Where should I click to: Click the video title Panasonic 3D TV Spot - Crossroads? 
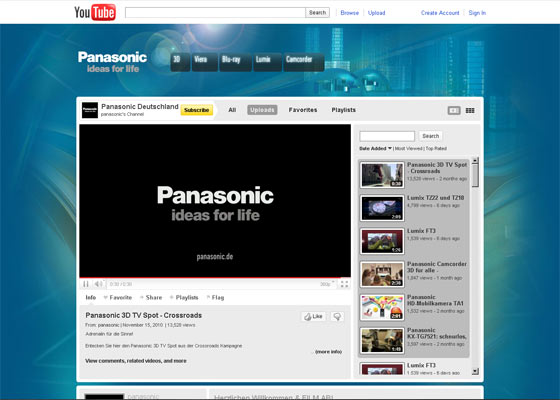point(144,315)
